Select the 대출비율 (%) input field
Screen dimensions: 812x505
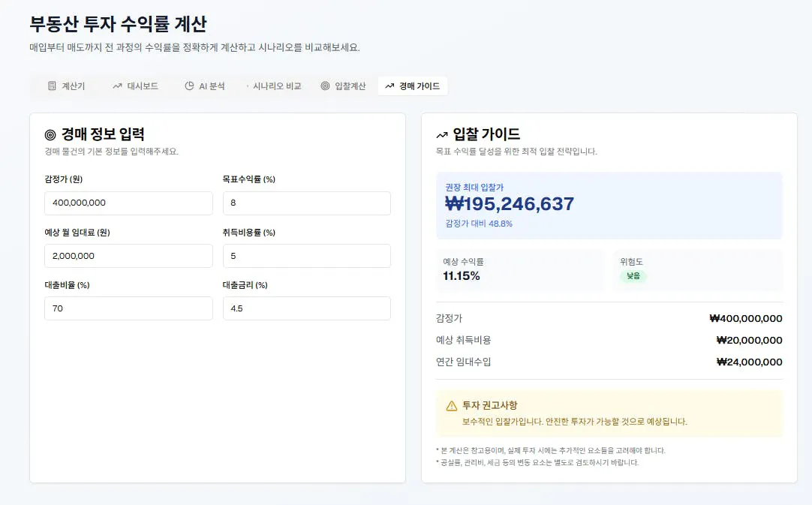128,308
